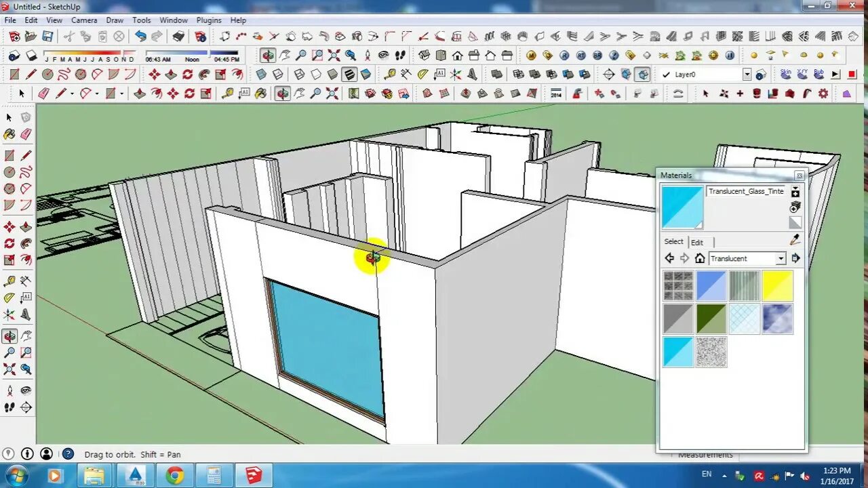The width and height of the screenshot is (868, 488).
Task: Toggle Layer0 visibility checkmark
Action: [666, 75]
